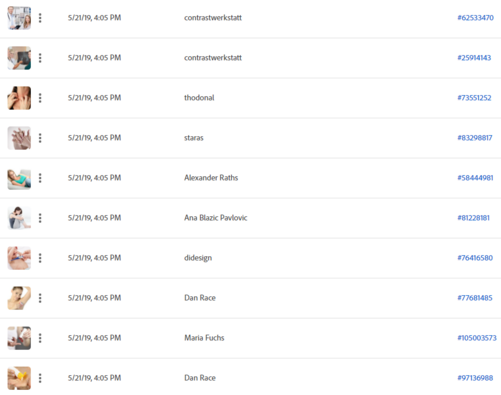Open three-dot menu for Alexander Raths row
Viewport: 501px width, 395px height.
tap(40, 178)
